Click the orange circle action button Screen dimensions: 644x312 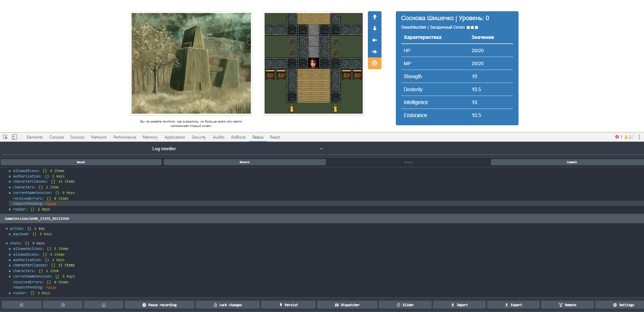point(374,63)
